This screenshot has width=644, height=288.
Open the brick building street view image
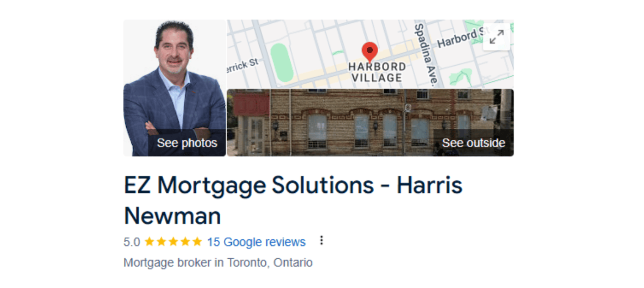(370, 122)
